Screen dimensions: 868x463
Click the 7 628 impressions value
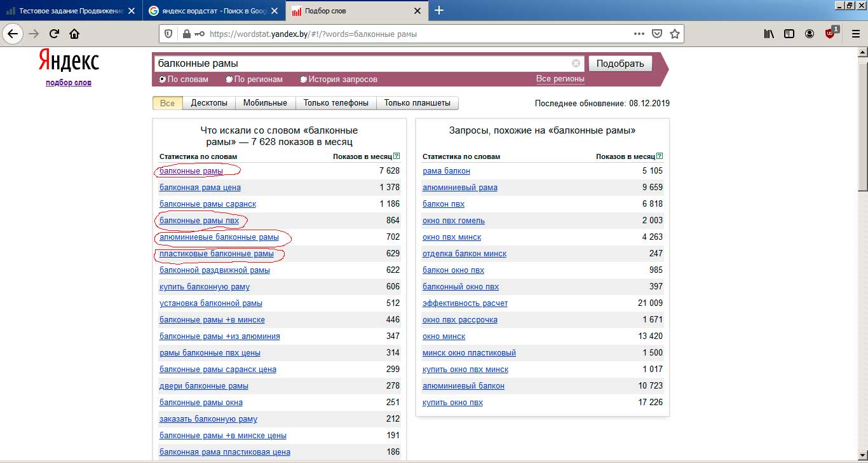coord(389,171)
